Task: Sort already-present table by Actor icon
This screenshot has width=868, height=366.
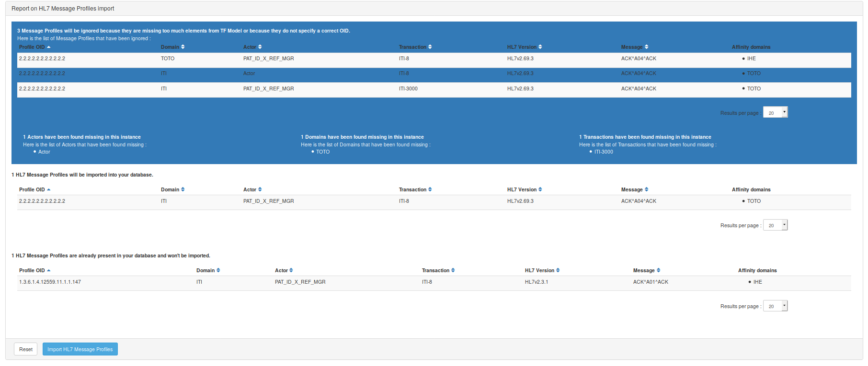Action: (291, 270)
